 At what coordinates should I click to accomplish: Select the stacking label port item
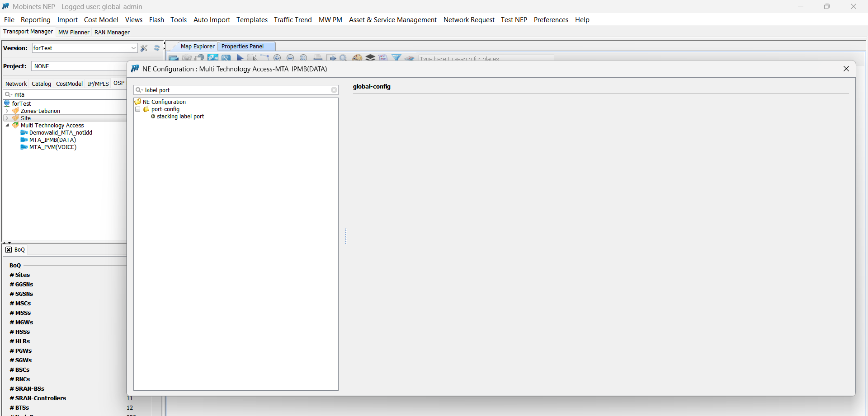pyautogui.click(x=180, y=117)
